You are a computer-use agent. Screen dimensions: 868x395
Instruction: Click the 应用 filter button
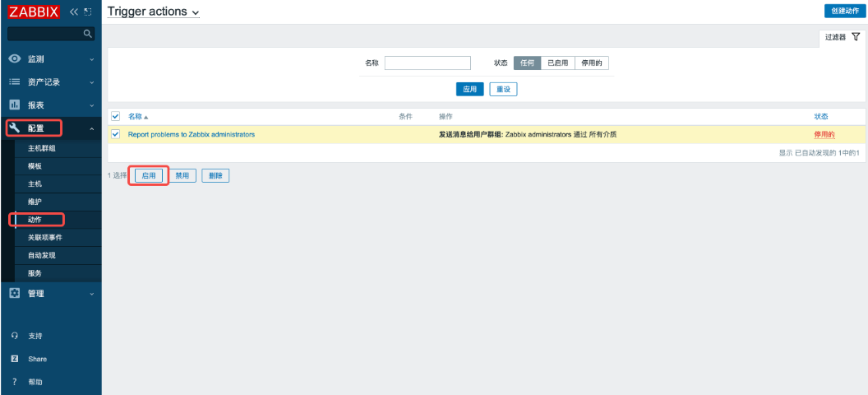[470, 89]
